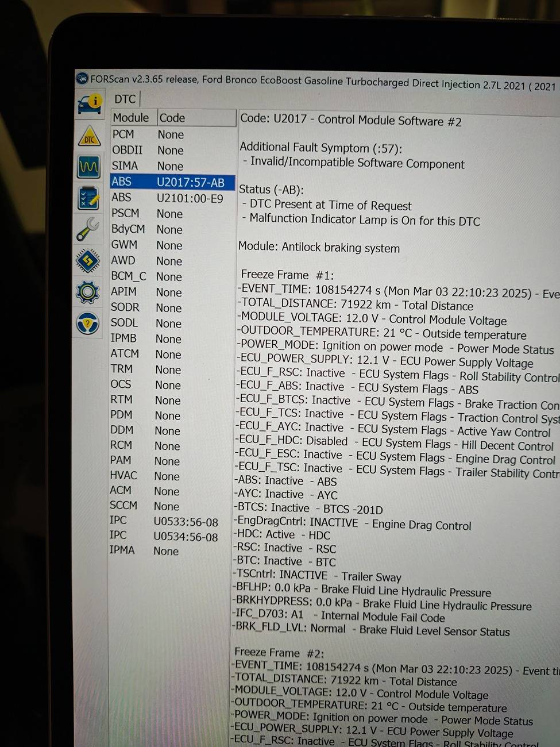
Task: Select the IPMA module row
Action: point(171,550)
